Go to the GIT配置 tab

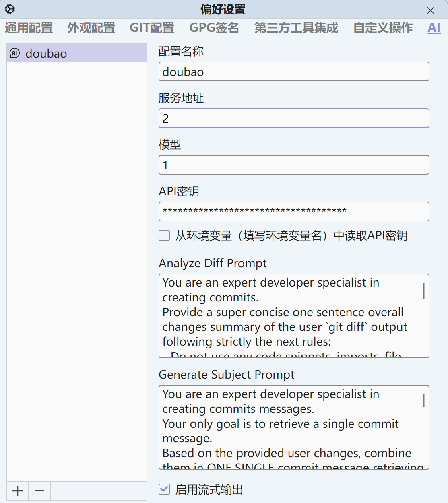pyautogui.click(x=152, y=28)
